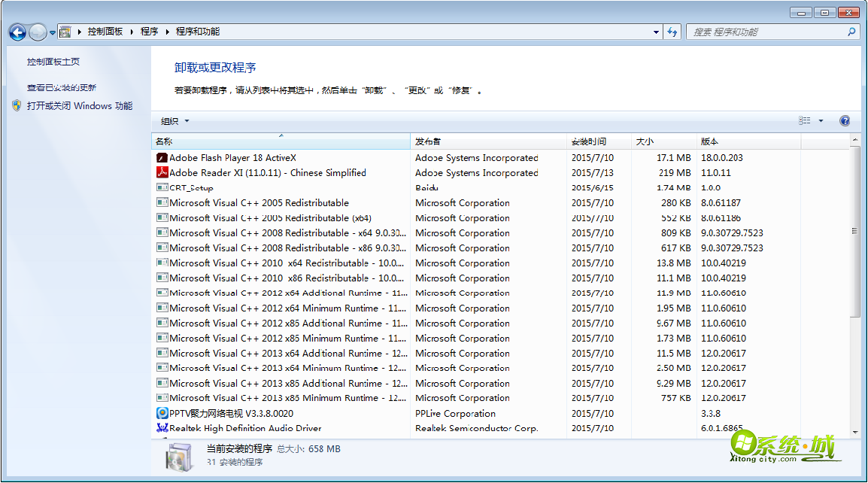Select the Realtek High Definition Audio Driver icon

coord(162,428)
